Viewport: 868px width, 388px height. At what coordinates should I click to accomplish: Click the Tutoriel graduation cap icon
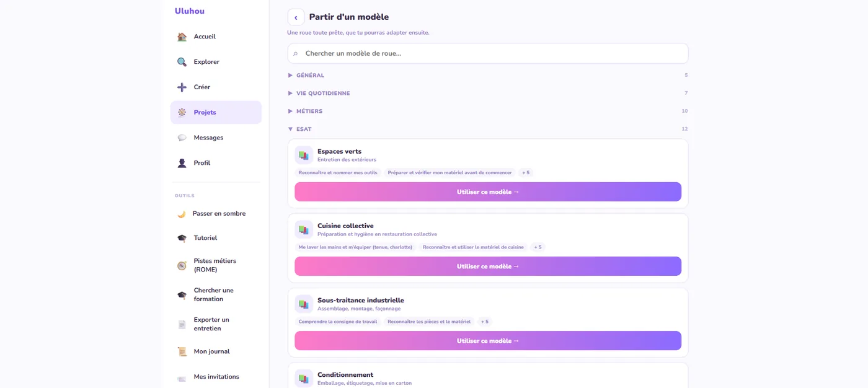click(182, 238)
